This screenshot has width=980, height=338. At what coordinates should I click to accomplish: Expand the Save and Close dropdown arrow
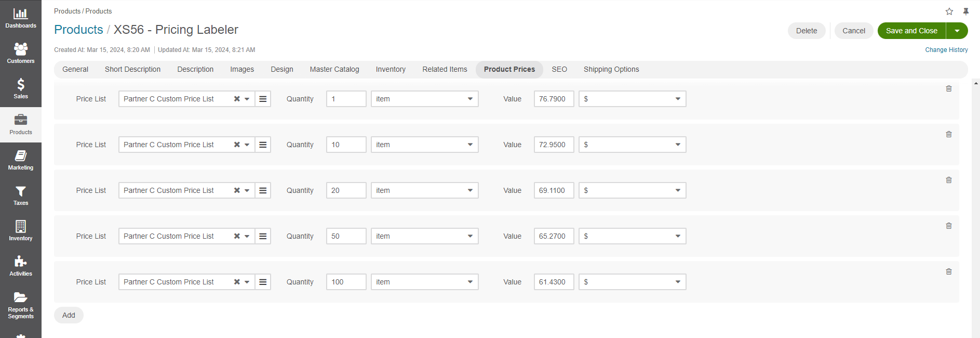pos(957,31)
